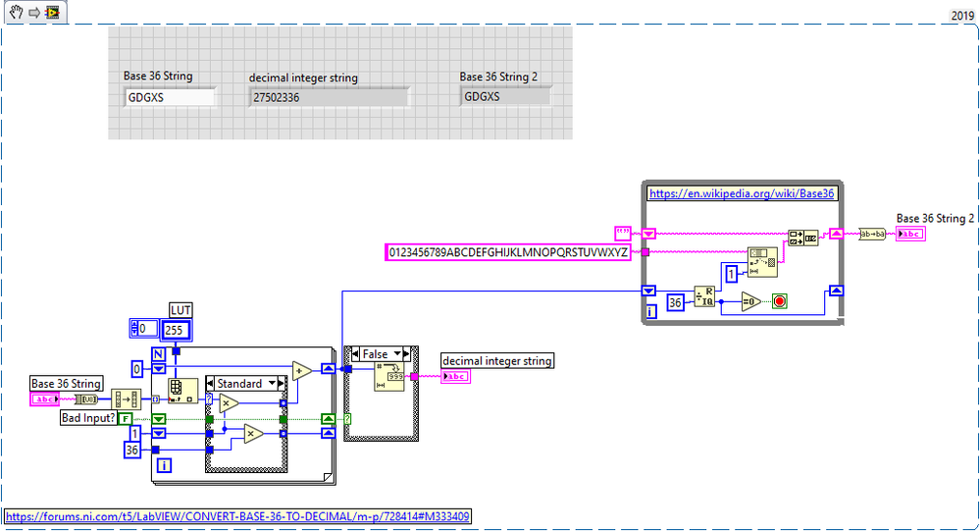
Task: Click next-case arrow on False structure
Action: tap(406, 354)
